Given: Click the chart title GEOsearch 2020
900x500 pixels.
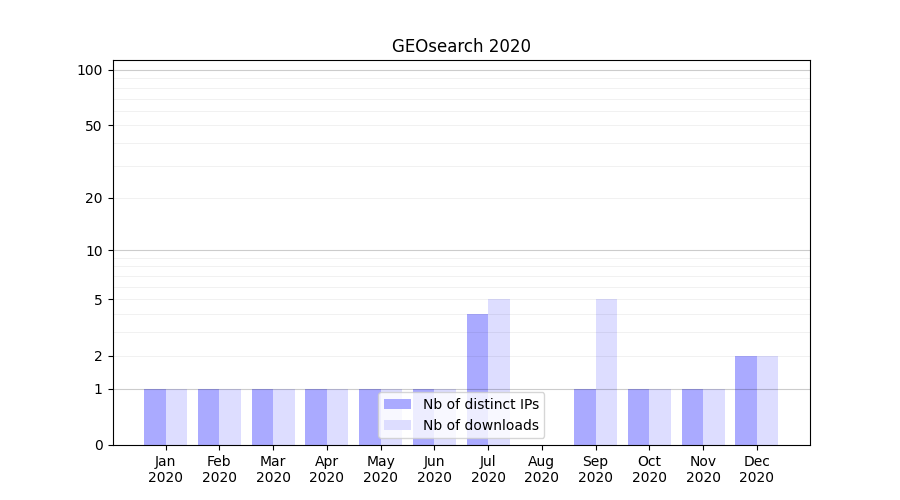Looking at the screenshot, I should click(x=461, y=46).
